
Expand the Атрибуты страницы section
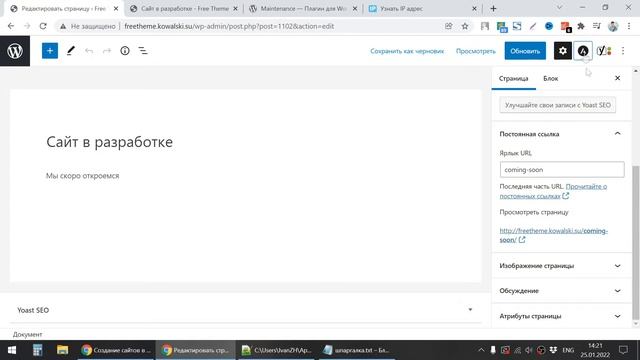[x=562, y=316]
